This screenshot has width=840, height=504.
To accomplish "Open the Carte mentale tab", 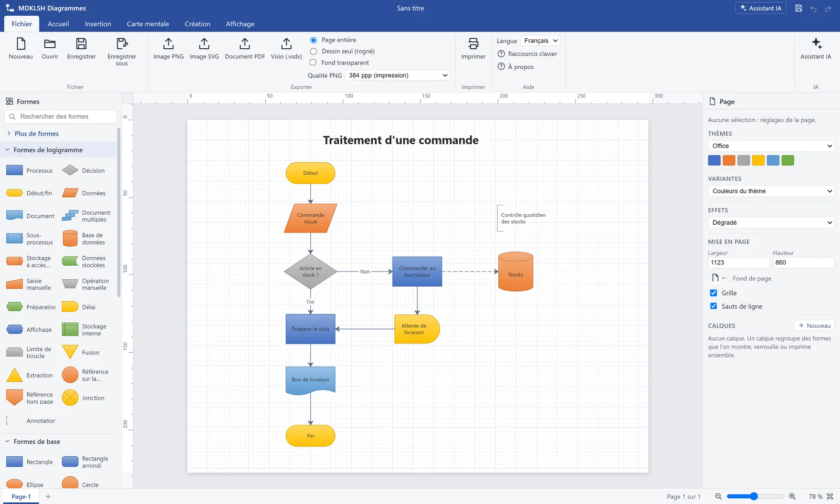I will pos(148,24).
